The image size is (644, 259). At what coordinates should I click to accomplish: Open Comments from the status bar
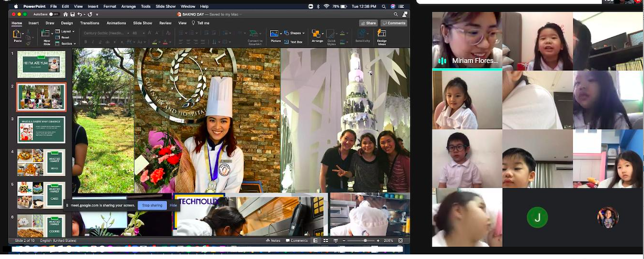click(x=296, y=241)
